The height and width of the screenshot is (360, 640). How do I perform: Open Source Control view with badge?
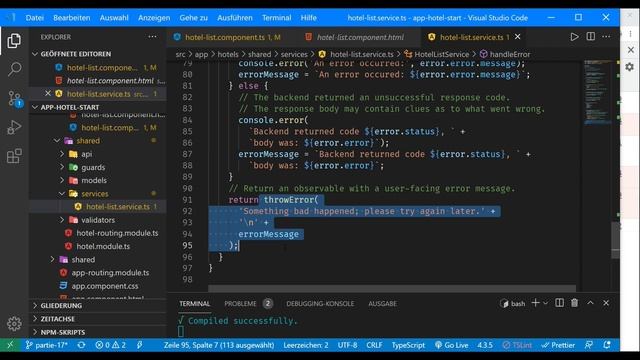pyautogui.click(x=15, y=99)
